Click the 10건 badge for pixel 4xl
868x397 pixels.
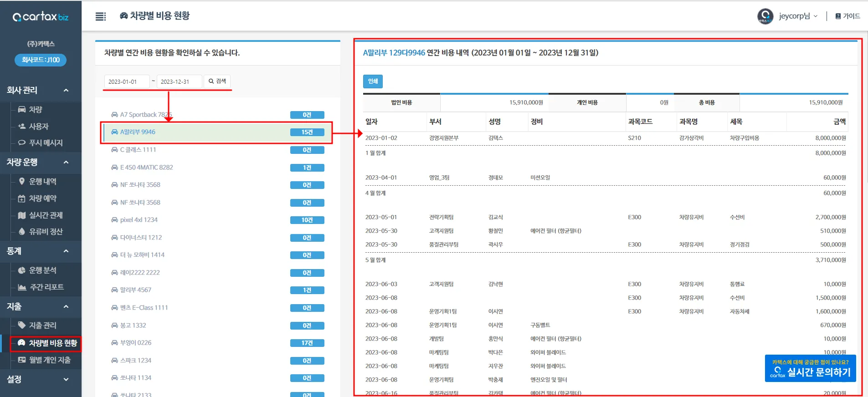pos(307,220)
